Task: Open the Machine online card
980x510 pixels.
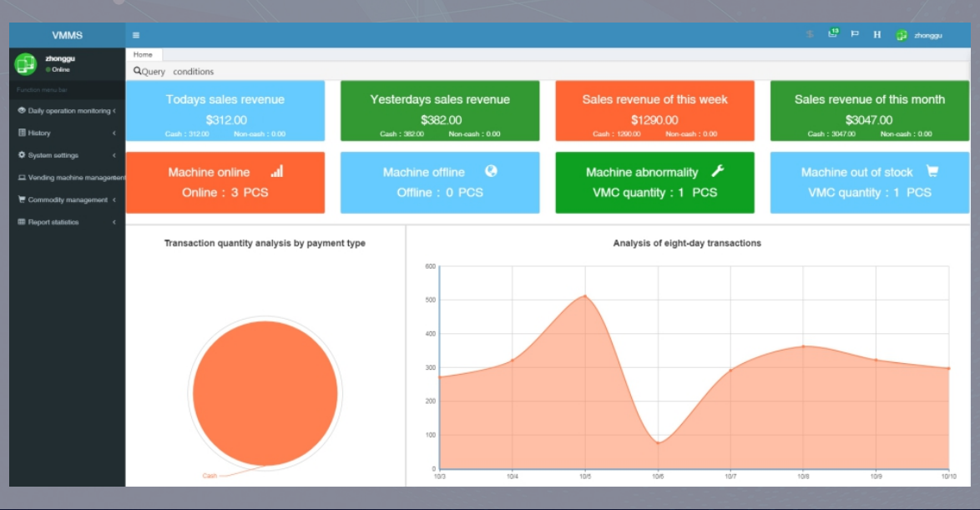Action: [225, 183]
